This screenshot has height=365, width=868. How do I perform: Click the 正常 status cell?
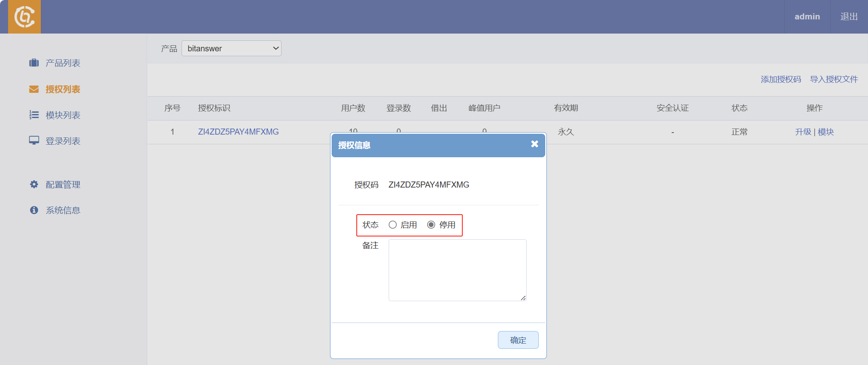739,132
